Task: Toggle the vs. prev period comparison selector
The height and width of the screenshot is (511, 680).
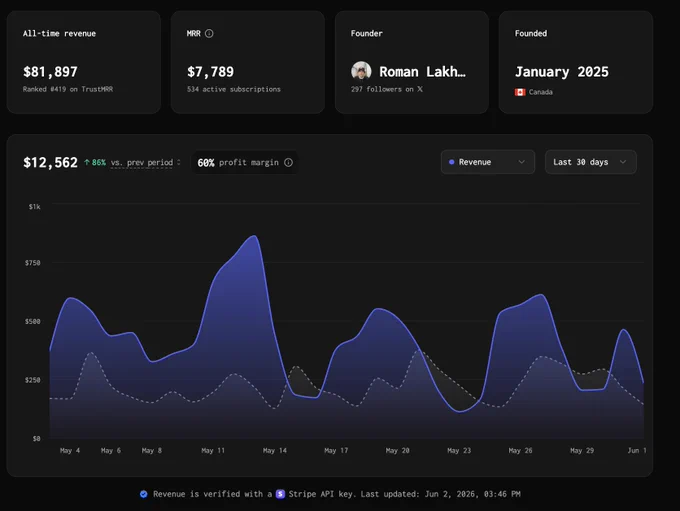Action: point(145,162)
